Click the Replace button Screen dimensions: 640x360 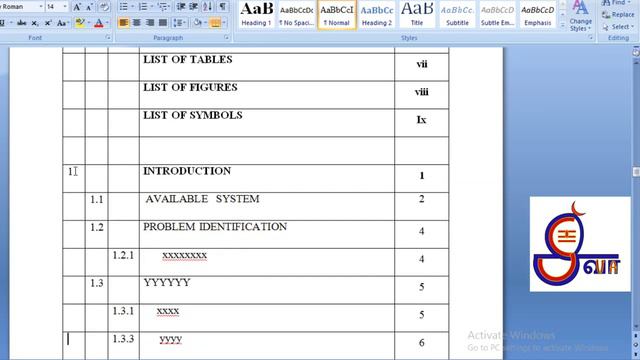[618, 15]
